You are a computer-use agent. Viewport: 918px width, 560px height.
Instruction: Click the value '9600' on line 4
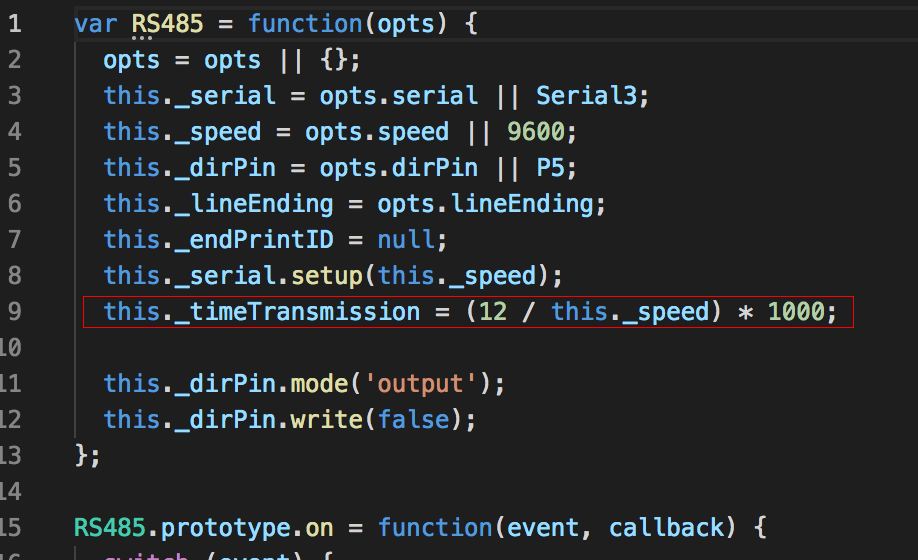(x=536, y=132)
